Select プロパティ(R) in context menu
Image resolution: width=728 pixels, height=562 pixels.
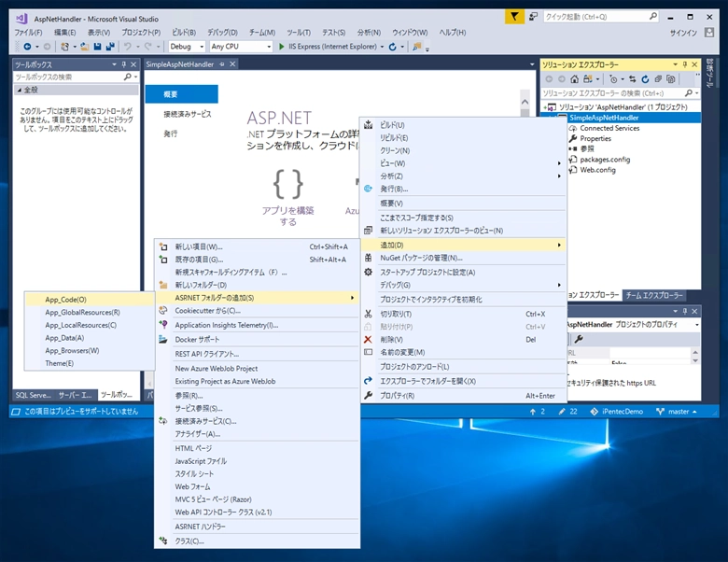click(463, 396)
